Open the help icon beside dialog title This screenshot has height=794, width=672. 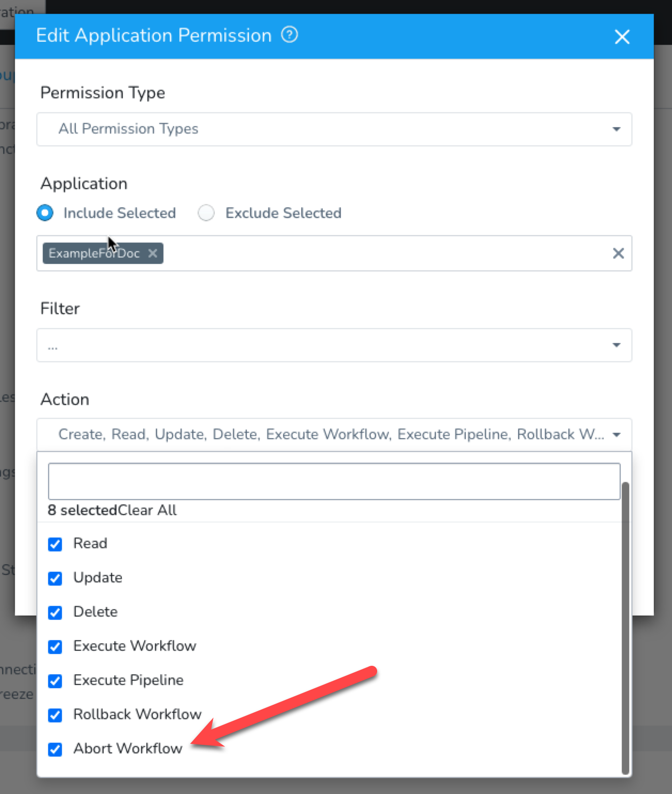coord(290,35)
